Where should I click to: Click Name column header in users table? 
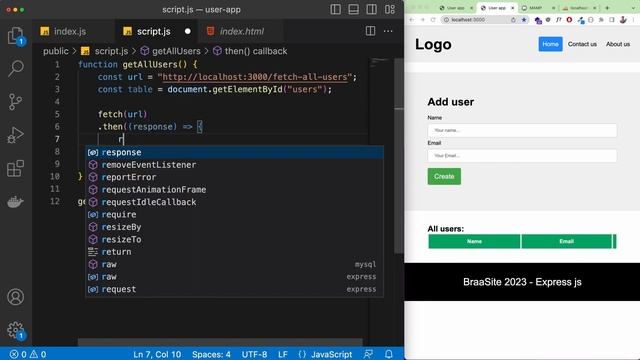[x=474, y=241]
